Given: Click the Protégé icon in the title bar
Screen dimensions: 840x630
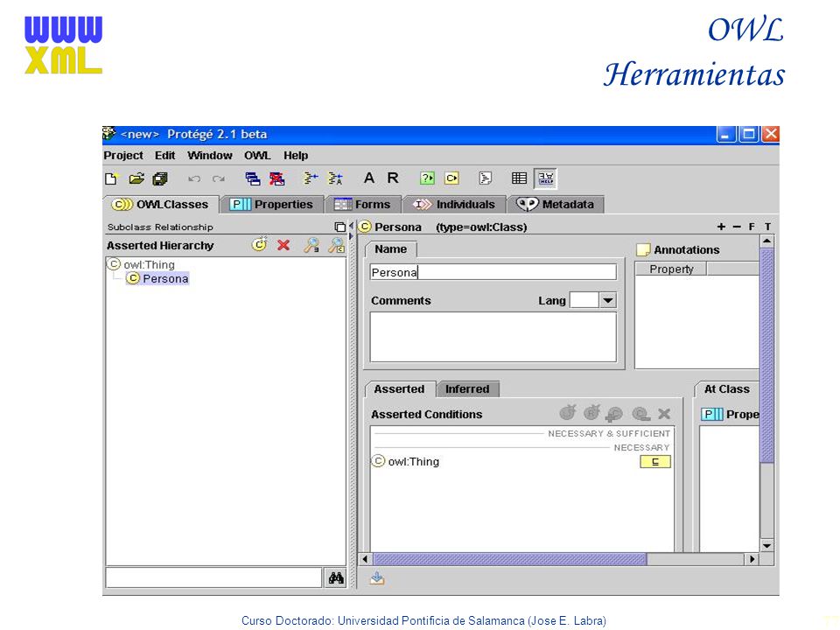Looking at the screenshot, I should tap(109, 133).
